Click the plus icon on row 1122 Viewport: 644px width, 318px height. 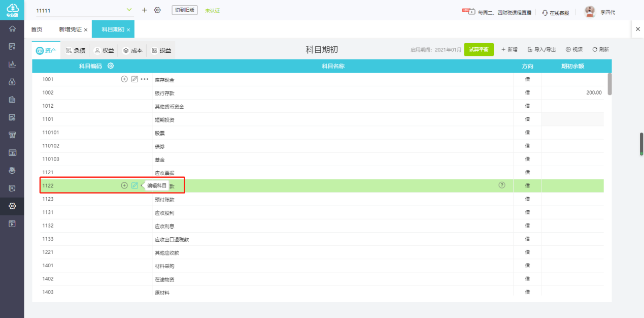[124, 185]
